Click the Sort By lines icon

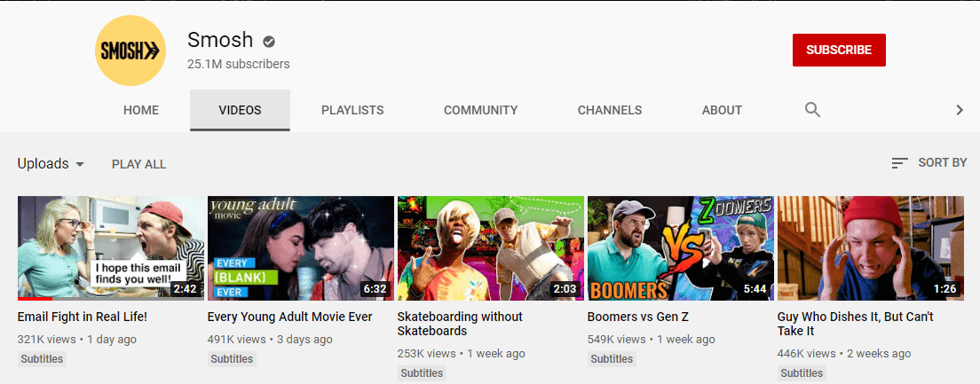899,163
